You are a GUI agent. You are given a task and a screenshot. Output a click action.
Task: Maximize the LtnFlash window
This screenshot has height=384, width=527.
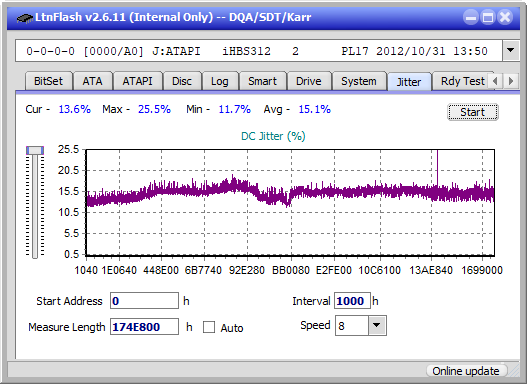pyautogui.click(x=488, y=17)
